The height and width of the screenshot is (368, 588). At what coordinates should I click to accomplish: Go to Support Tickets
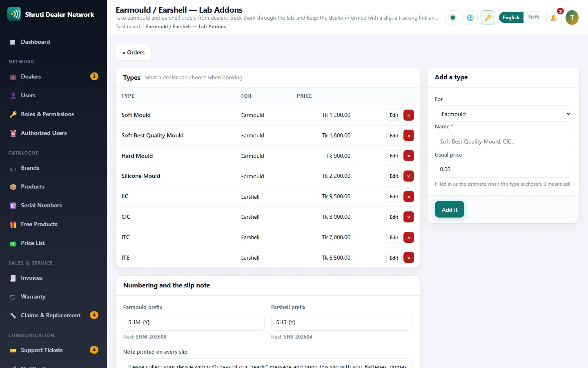[53, 350]
